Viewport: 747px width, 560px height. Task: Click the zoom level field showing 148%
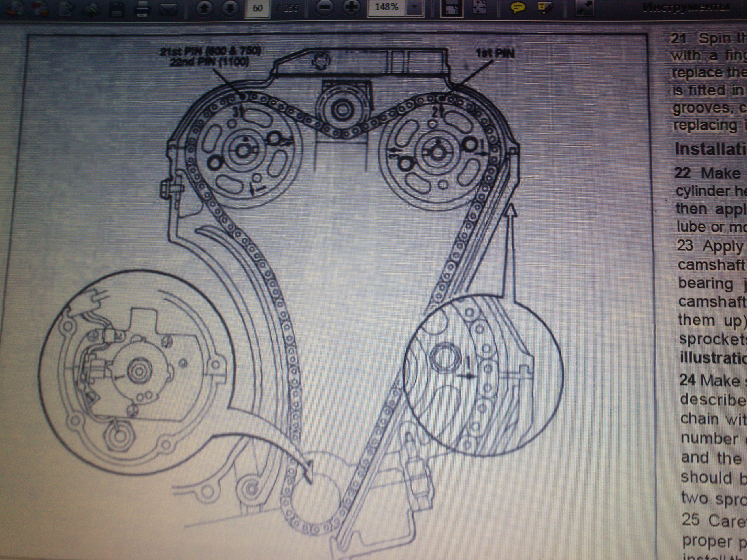coord(386,7)
